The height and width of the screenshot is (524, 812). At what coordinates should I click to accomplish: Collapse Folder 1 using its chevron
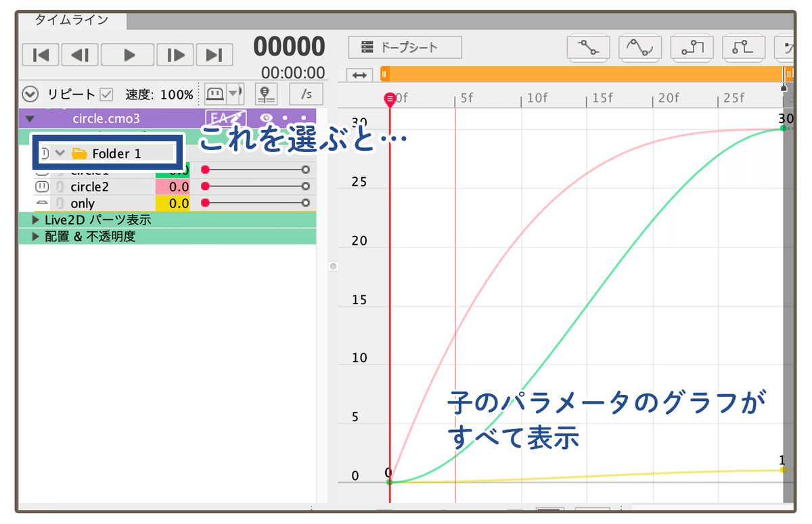point(60,153)
